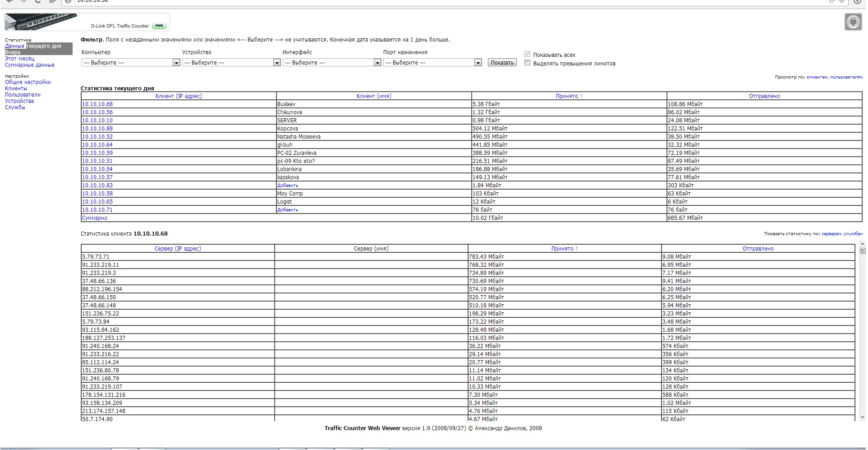868x450 pixels.
Task: Enable the «Выделять превышения лимитов» checkbox
Action: (x=527, y=63)
